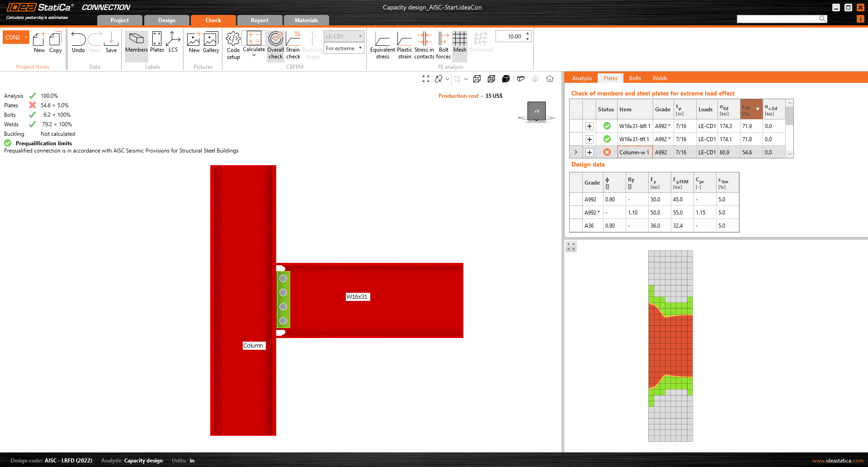The image size is (868, 467).
Task: Run the Strain check view
Action: (293, 45)
